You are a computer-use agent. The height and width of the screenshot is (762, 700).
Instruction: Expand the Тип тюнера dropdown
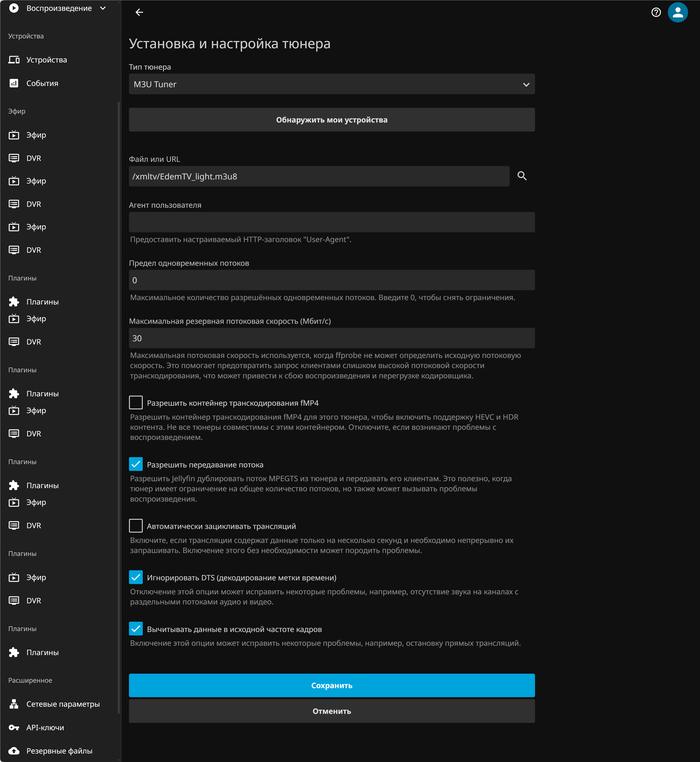331,85
